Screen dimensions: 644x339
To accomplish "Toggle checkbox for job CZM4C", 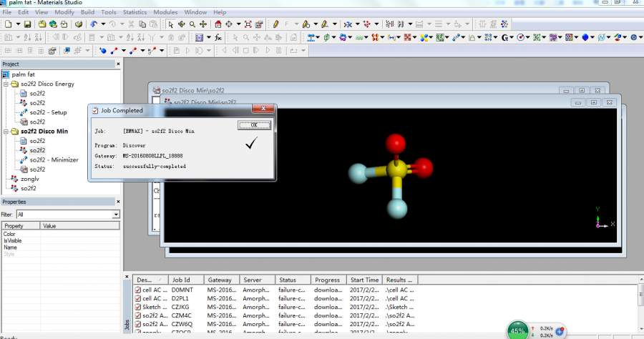I will click(138, 315).
